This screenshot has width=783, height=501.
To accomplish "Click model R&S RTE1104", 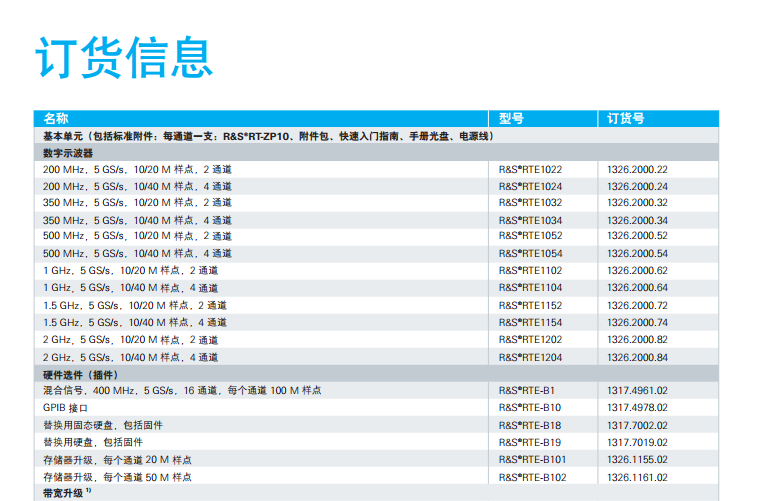I will tap(530, 288).
